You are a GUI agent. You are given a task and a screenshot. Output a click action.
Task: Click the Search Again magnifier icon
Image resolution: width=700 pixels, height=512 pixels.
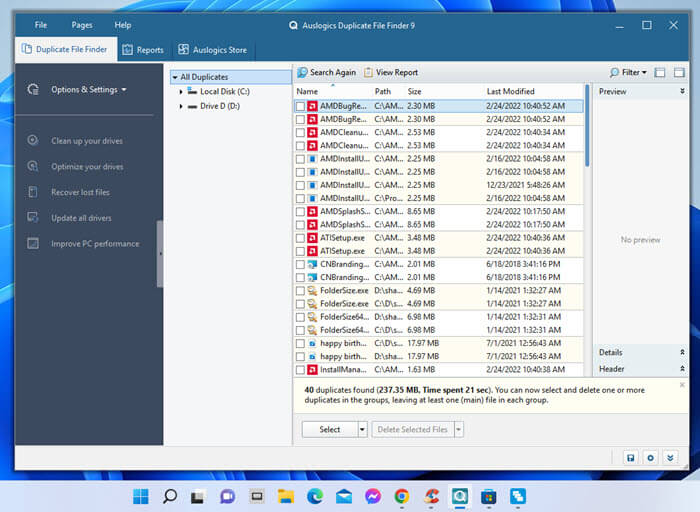[x=302, y=72]
